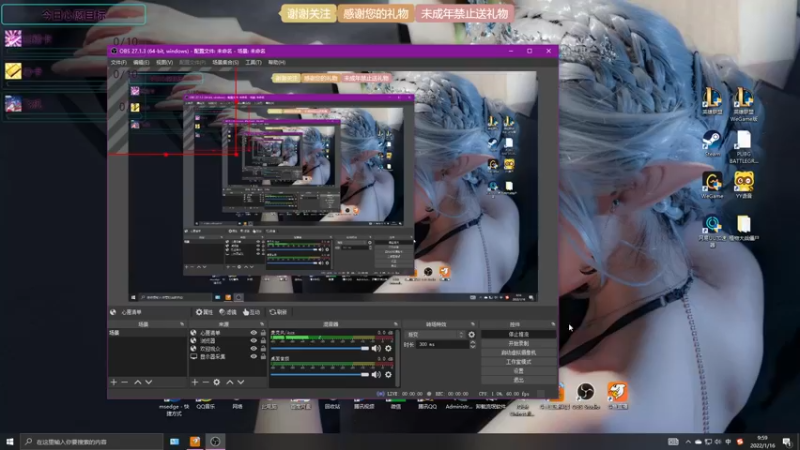Toggle visibility of 欢迎观众 source
800x450 pixels.
(x=254, y=348)
